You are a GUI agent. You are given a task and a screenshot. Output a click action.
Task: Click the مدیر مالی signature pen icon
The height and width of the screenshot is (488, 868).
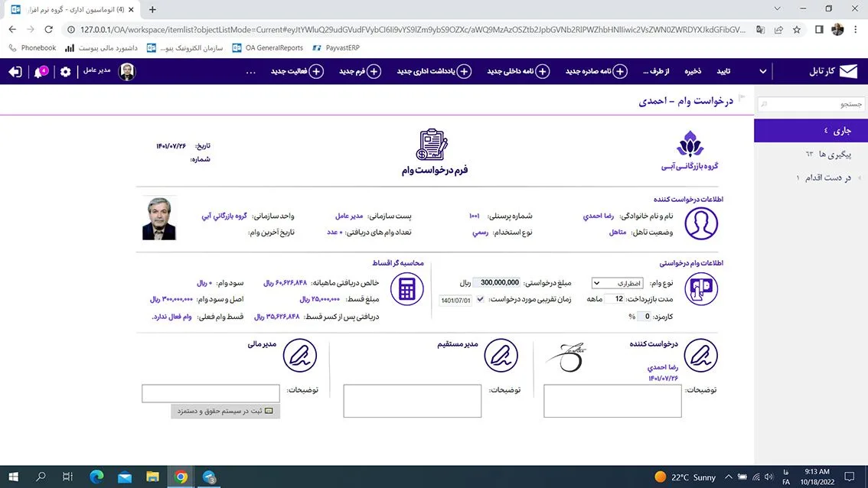point(300,356)
